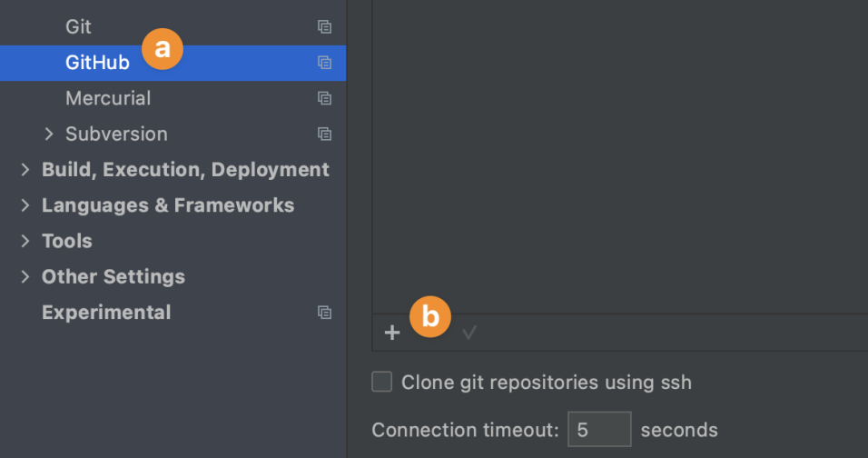Expand Build, Execution, Deployment section
This screenshot has height=458, width=868.
25,169
